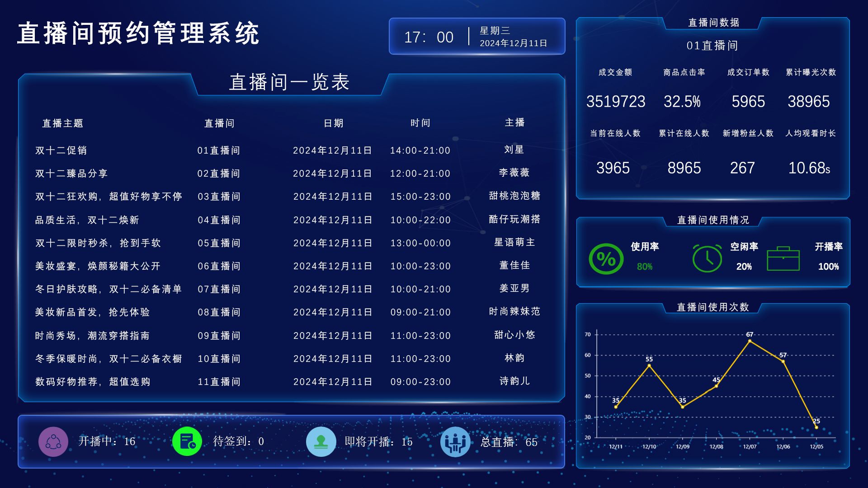
Task: Click the 总直播 meeting icon
Action: click(x=455, y=442)
